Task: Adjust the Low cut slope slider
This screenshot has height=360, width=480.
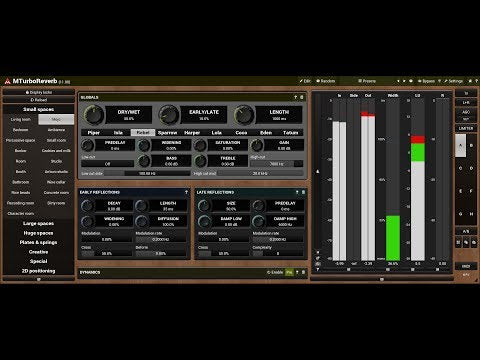Action: [x=147, y=173]
